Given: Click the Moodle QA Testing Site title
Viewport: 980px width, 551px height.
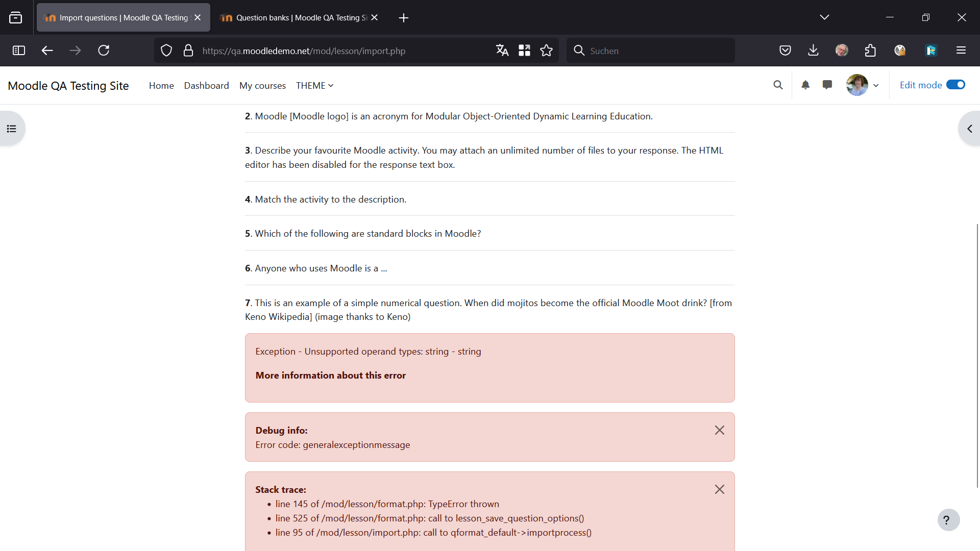Looking at the screenshot, I should coord(68,86).
